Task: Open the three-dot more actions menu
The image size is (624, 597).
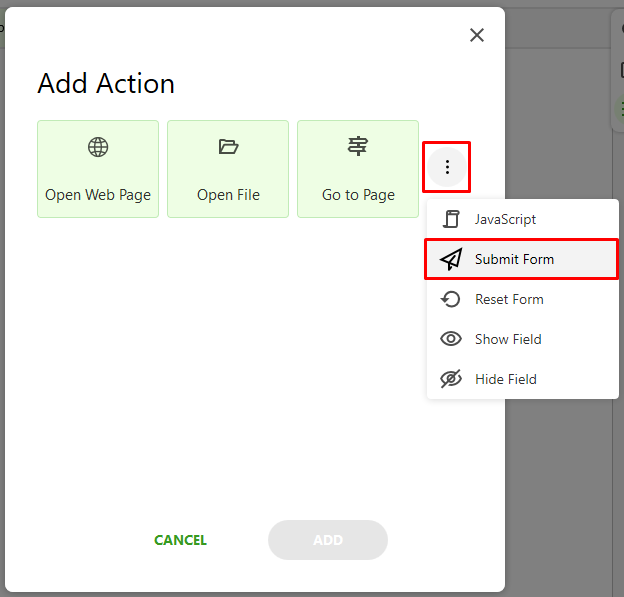Action: pyautogui.click(x=447, y=167)
